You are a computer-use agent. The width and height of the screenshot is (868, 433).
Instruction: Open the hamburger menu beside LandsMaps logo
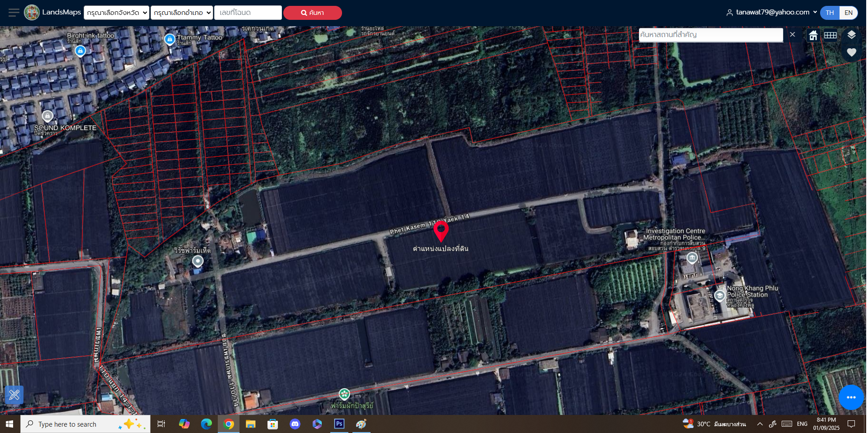[14, 13]
